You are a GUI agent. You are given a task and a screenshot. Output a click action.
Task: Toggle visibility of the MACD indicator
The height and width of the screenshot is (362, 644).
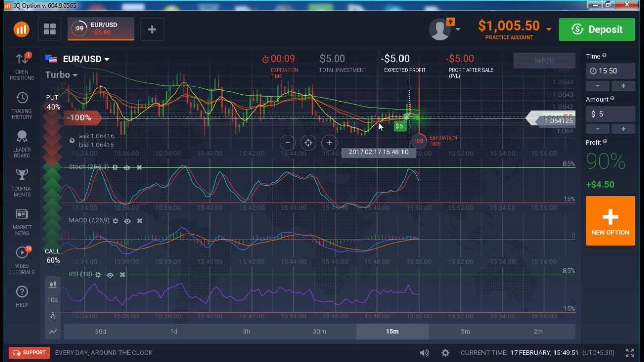pyautogui.click(x=127, y=221)
